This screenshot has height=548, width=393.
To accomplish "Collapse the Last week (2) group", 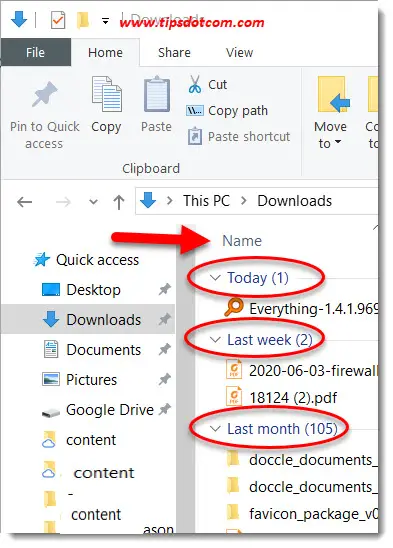I will [215, 340].
